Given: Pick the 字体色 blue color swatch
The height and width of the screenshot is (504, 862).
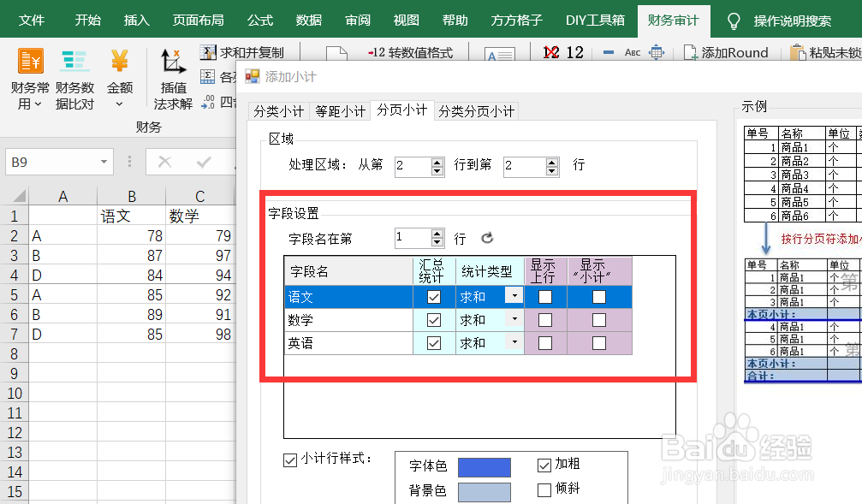Looking at the screenshot, I should click(x=485, y=467).
